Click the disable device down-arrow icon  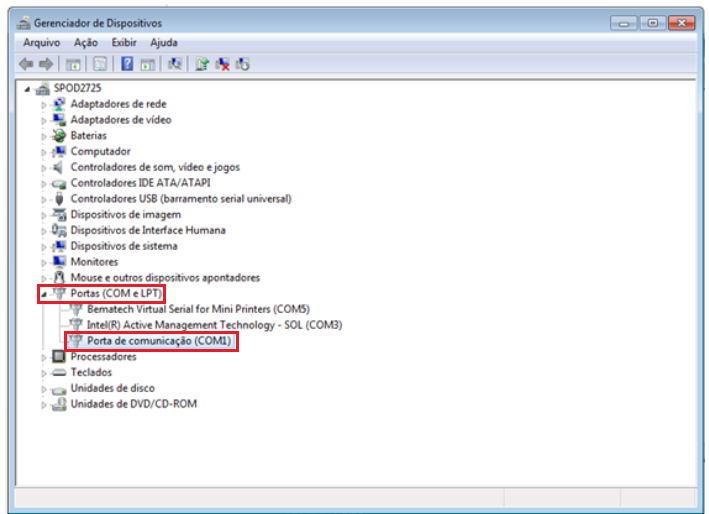click(x=242, y=64)
